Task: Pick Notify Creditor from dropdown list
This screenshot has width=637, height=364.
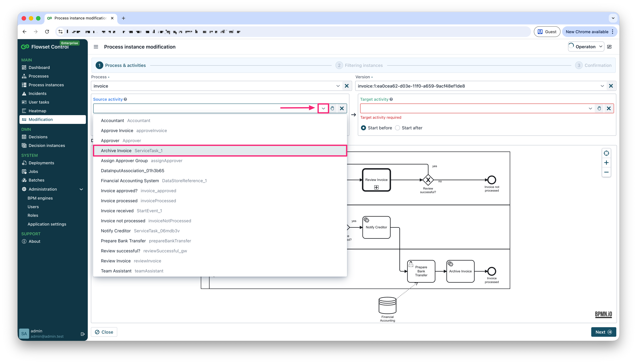Action: click(x=220, y=231)
